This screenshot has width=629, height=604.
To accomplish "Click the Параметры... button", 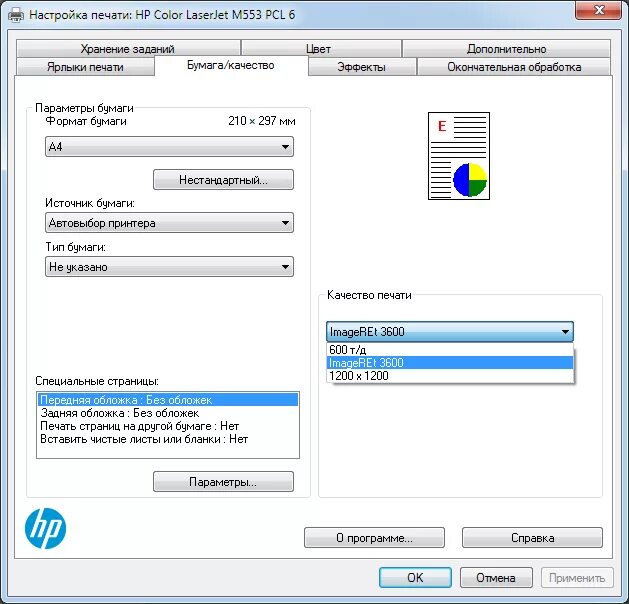I will [223, 481].
